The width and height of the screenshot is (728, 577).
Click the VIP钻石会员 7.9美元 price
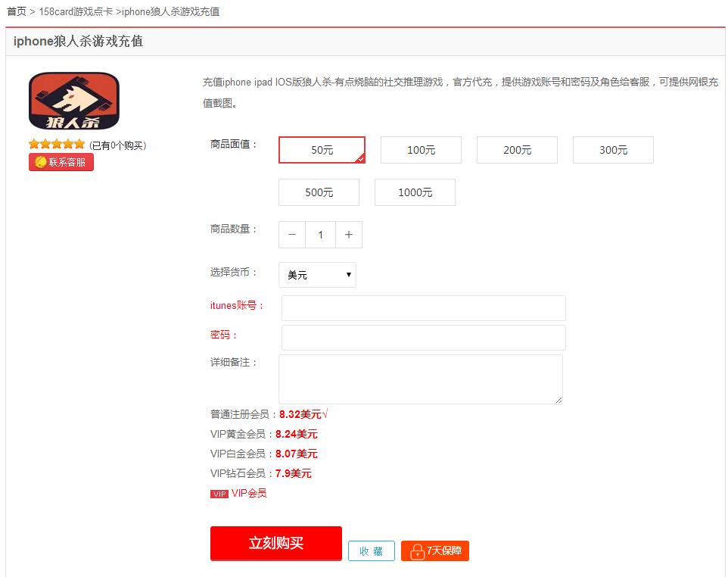(x=293, y=473)
